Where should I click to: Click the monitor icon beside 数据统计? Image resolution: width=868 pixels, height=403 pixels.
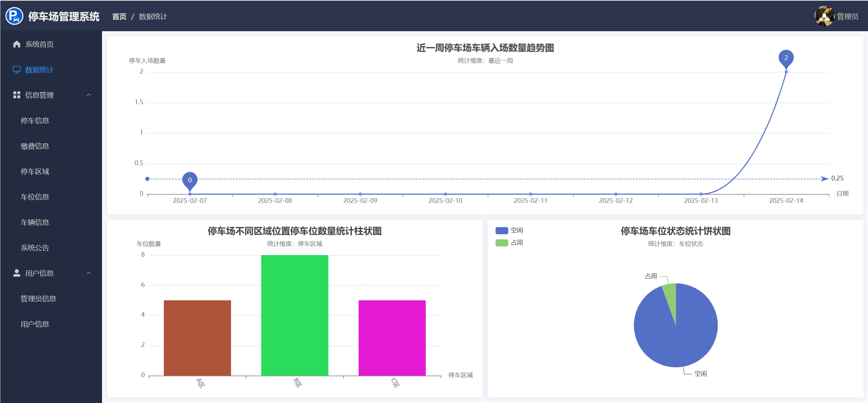(x=17, y=70)
